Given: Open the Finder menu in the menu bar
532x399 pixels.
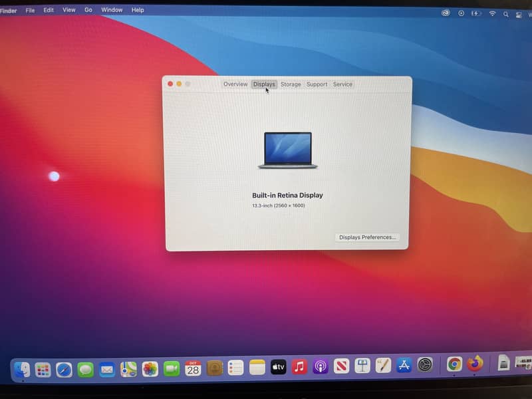Looking at the screenshot, I should [x=8, y=11].
